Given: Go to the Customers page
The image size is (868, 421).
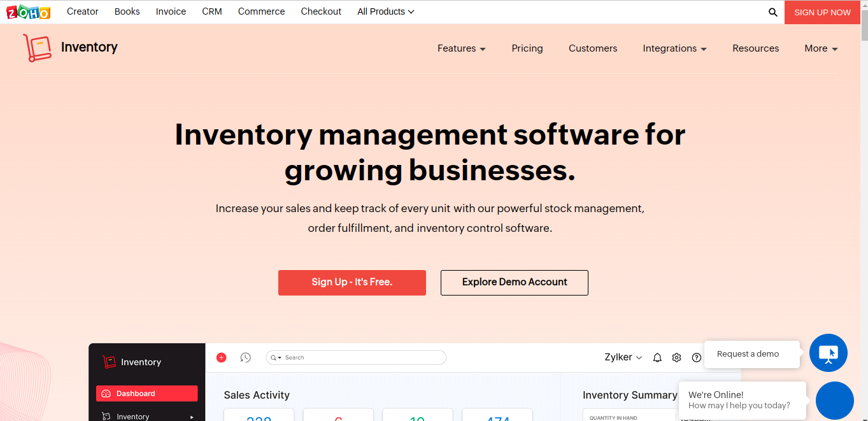Looking at the screenshot, I should pos(593,48).
